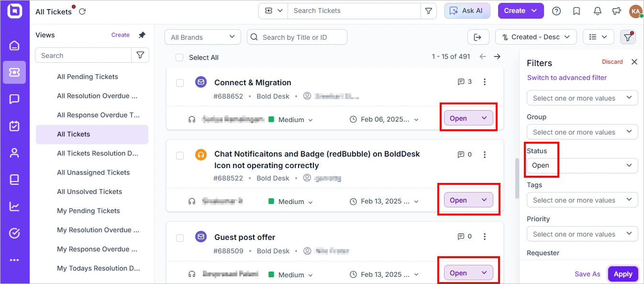Open the More ellipsis sidebar icon
644x284 pixels.
point(14,260)
